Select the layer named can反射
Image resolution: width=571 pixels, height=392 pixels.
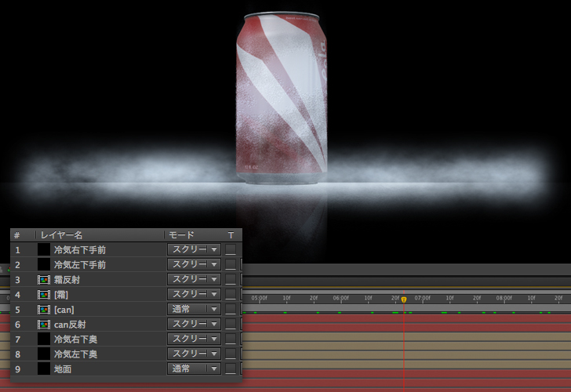tap(70, 324)
